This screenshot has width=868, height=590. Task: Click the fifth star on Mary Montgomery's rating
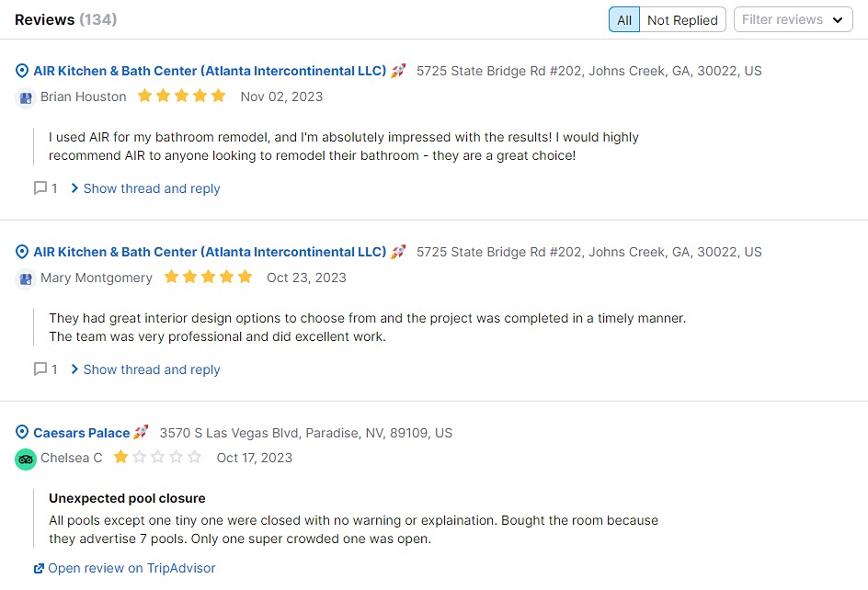[x=244, y=277]
